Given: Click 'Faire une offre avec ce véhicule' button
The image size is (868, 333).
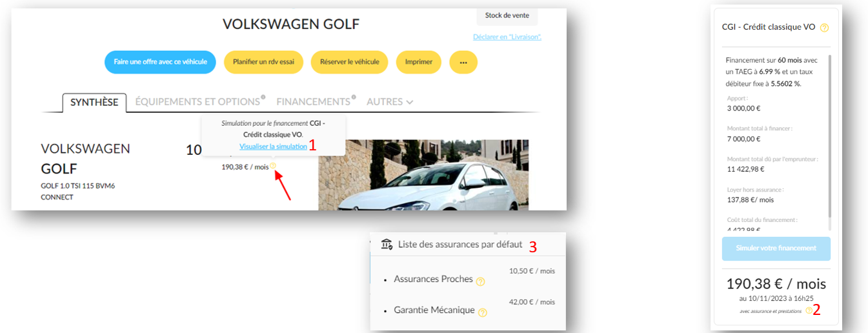Looking at the screenshot, I should (x=160, y=62).
